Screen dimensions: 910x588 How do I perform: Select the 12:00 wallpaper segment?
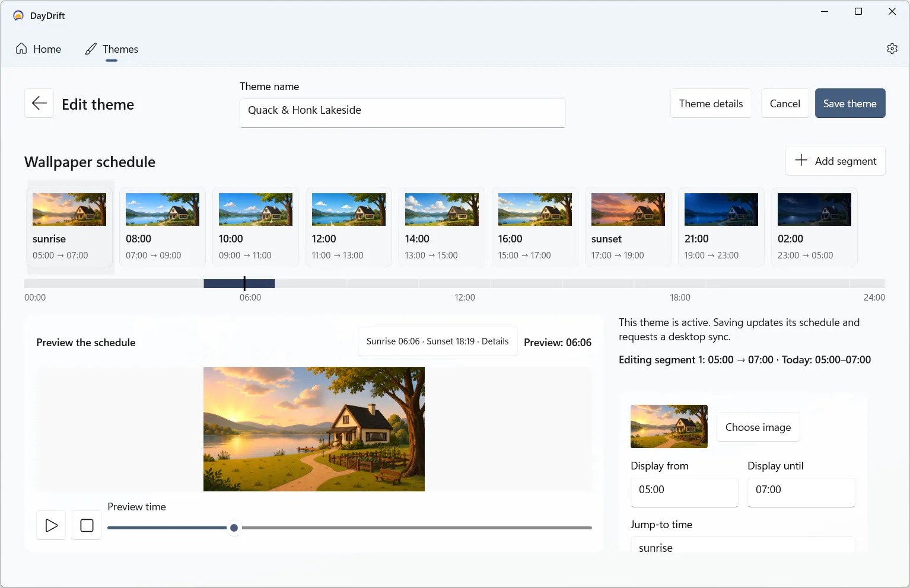point(349,228)
